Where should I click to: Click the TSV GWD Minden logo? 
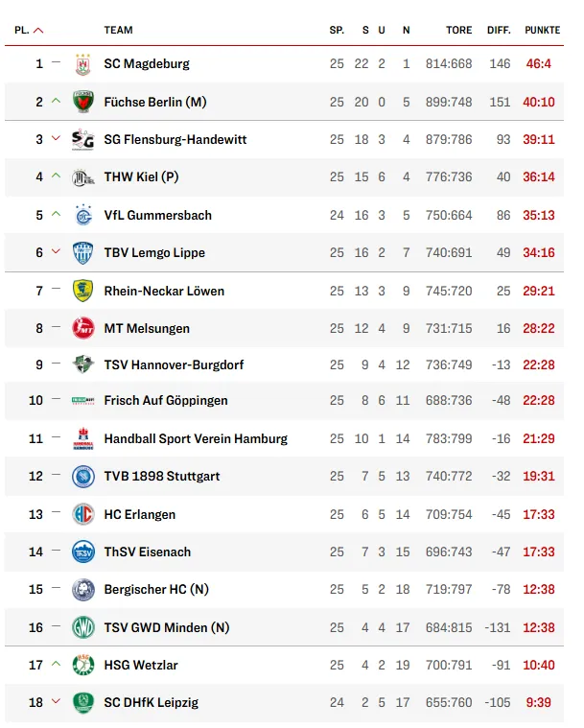coord(83,628)
